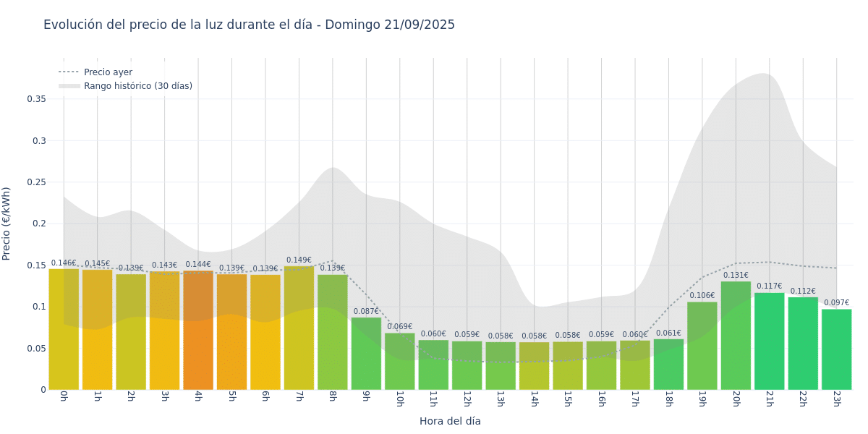Click the 0.087€ label above 9h
This screenshot has width=868, height=434.
point(366,312)
